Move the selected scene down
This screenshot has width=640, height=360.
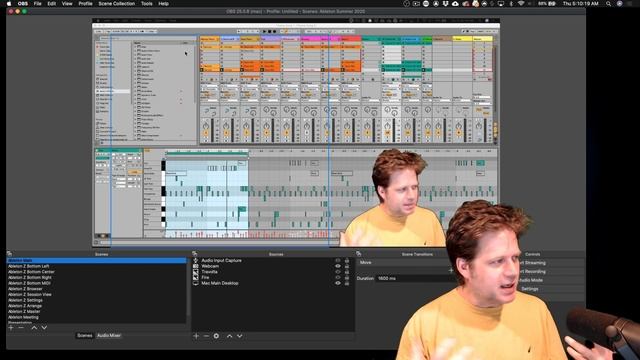pyautogui.click(x=44, y=328)
